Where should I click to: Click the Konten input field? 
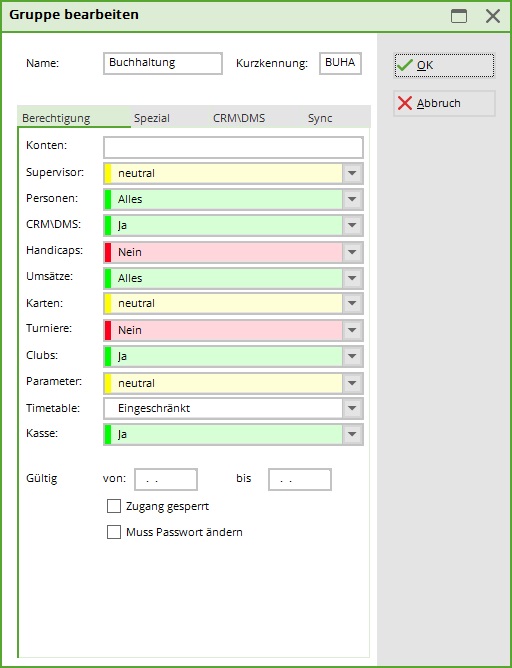[x=233, y=147]
